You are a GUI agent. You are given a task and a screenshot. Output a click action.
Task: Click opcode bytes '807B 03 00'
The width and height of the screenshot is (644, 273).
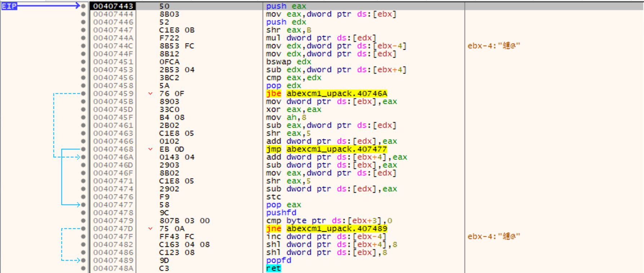coord(184,221)
